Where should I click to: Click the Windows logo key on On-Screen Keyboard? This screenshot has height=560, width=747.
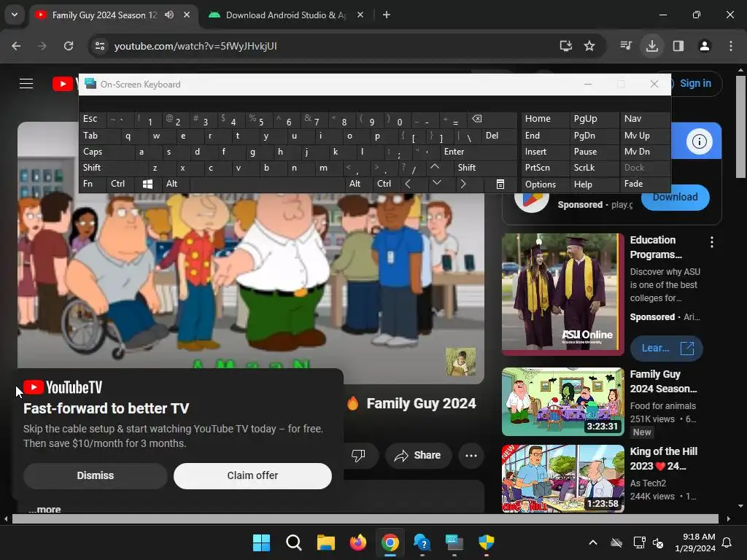coord(147,184)
